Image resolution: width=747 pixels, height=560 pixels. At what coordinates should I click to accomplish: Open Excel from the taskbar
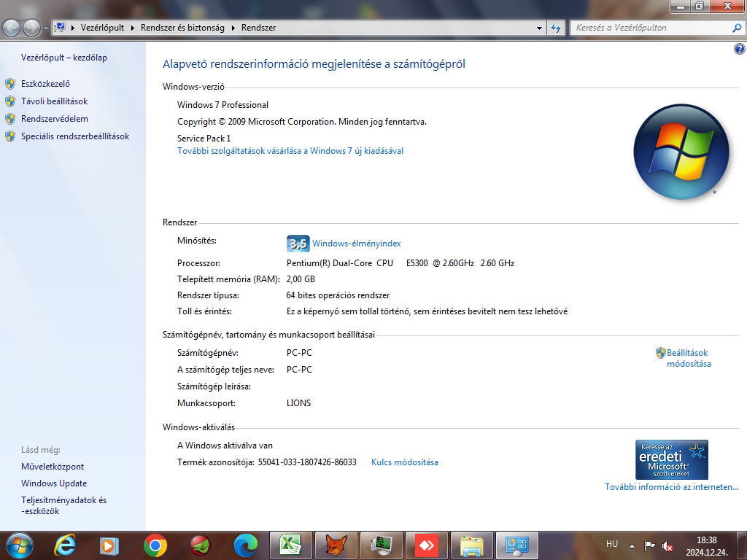pyautogui.click(x=291, y=545)
